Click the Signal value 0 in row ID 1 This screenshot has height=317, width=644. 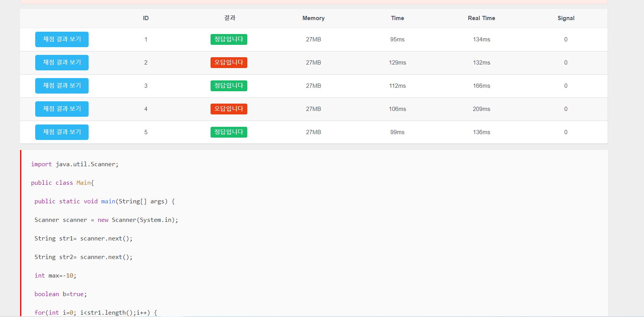[x=566, y=39]
